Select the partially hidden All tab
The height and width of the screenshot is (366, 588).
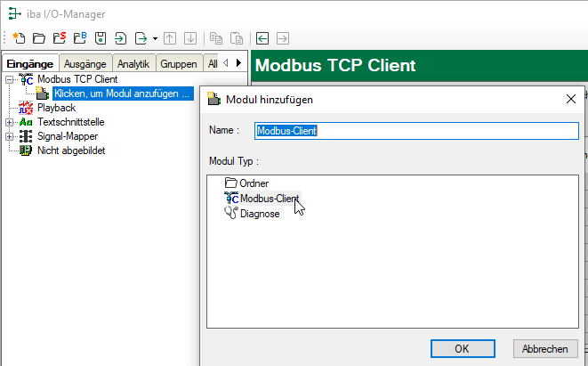tap(213, 64)
